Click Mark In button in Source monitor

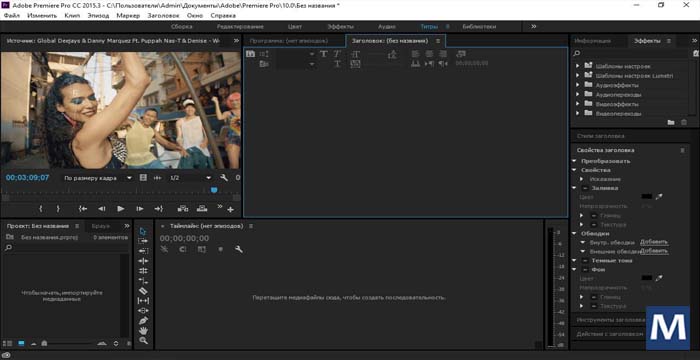click(41, 209)
